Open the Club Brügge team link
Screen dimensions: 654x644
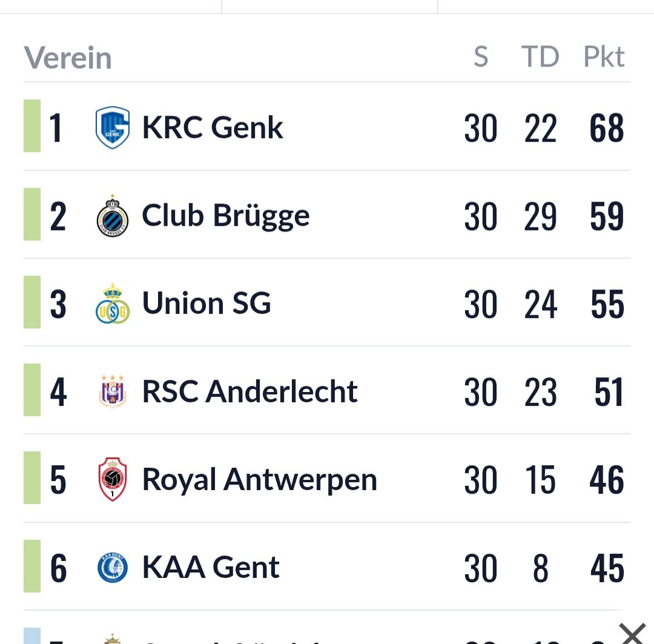click(226, 216)
